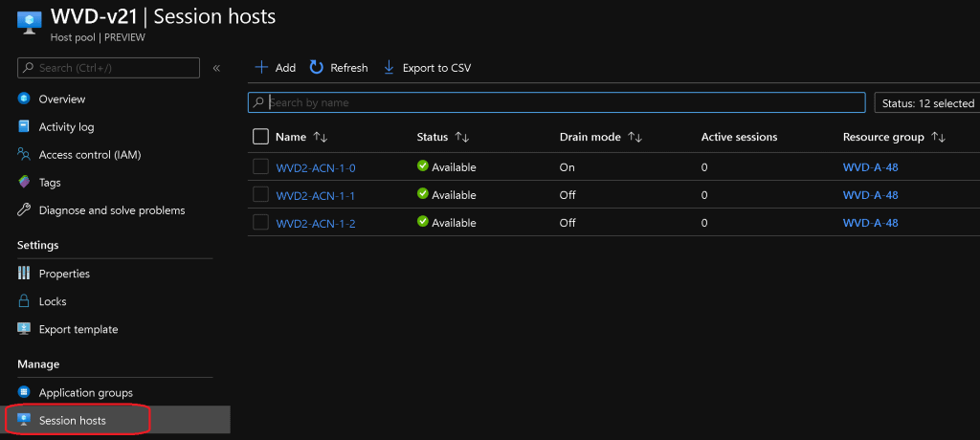Sort by Status using its arrows
Screen dimensions: 980x440
point(462,138)
